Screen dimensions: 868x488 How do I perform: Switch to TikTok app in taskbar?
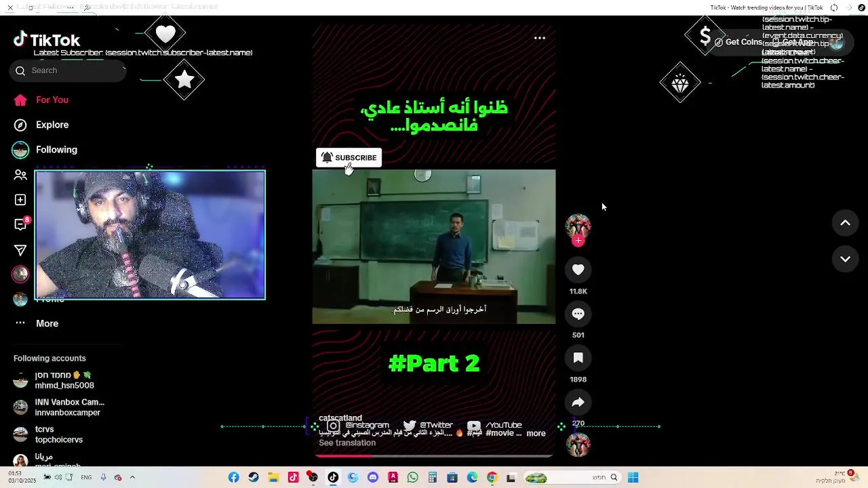pos(333,478)
